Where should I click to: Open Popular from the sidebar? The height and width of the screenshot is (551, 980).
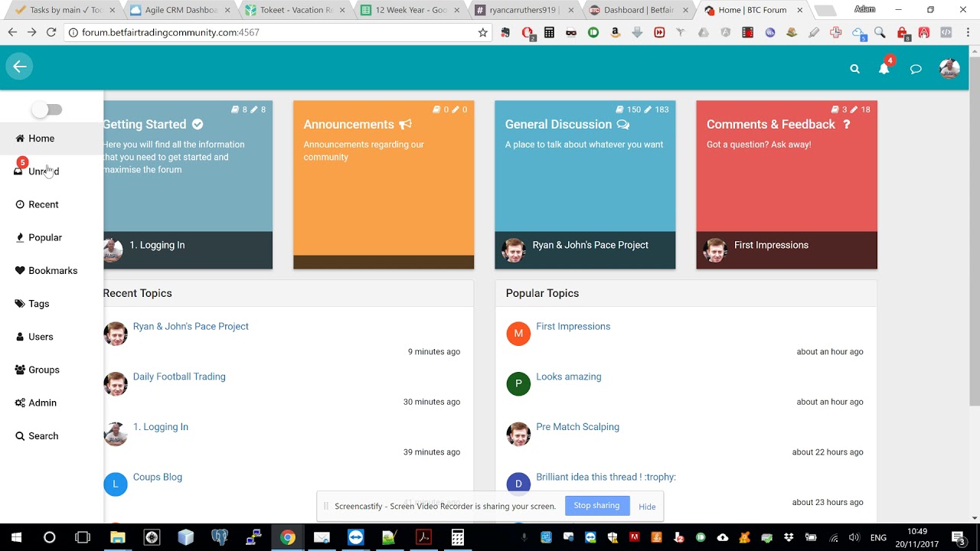tap(44, 237)
